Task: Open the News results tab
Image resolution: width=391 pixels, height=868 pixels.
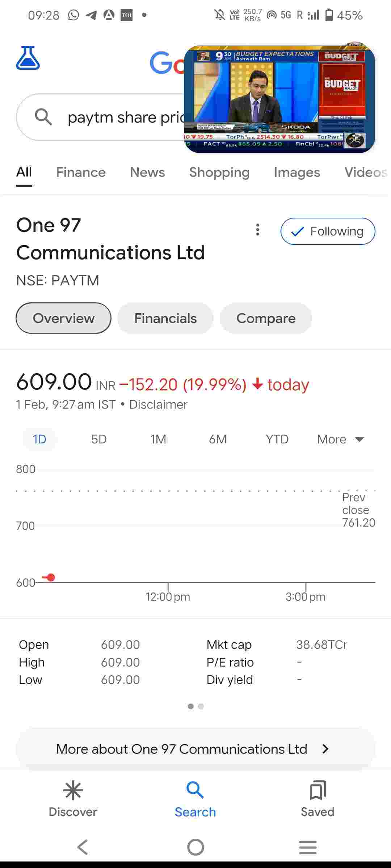Action: point(147,173)
